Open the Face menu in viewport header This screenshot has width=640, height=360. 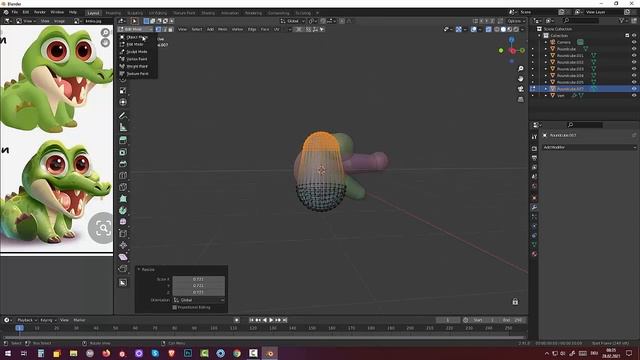click(x=265, y=29)
